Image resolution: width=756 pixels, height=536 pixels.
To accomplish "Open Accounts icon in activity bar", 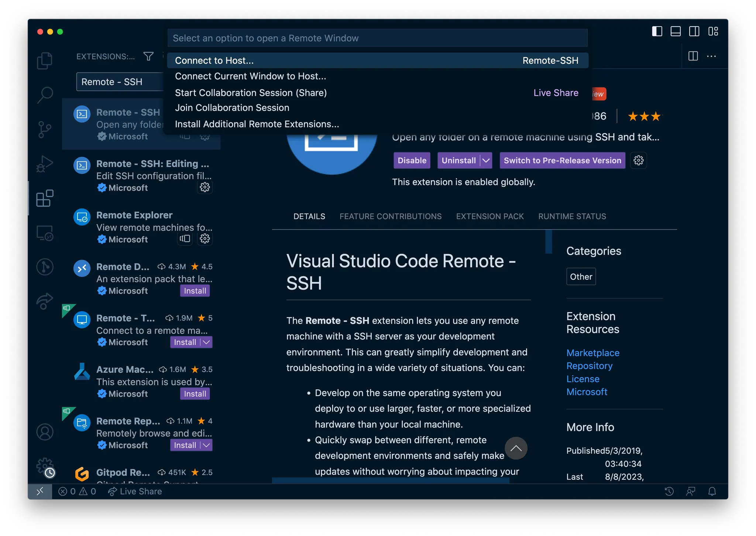I will tap(45, 432).
